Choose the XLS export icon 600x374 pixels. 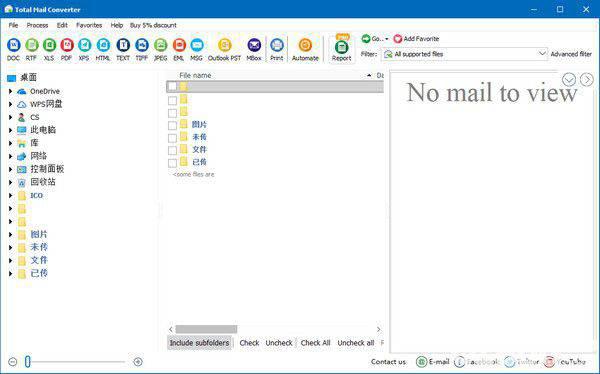point(49,45)
